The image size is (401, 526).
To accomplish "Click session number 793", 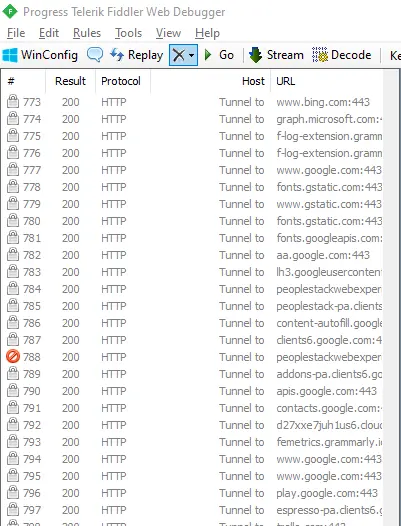I will pos(32,442).
